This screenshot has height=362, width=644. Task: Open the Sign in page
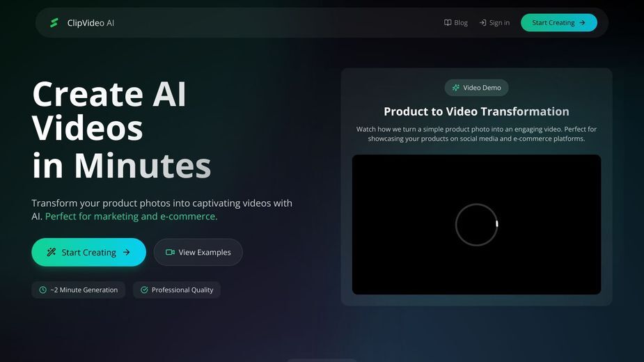(494, 22)
